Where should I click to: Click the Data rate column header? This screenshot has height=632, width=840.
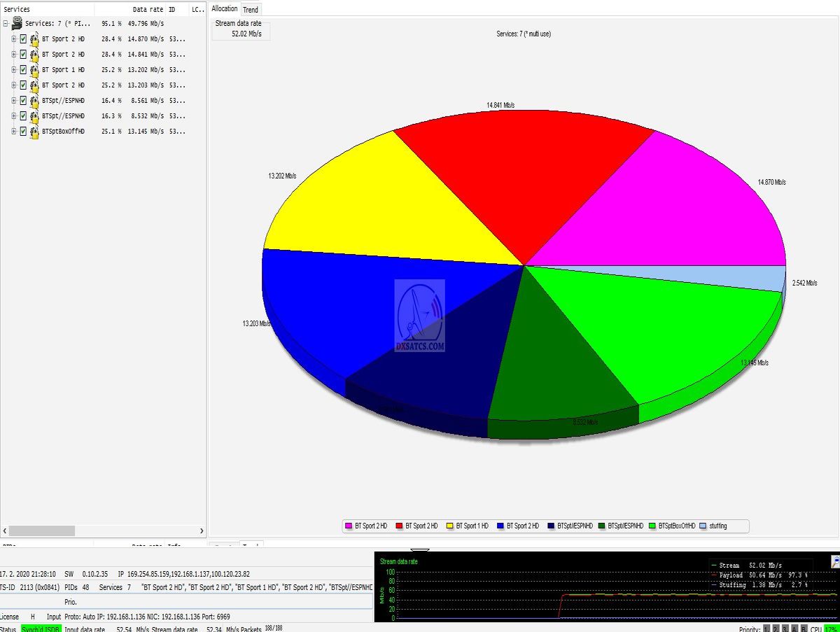pyautogui.click(x=148, y=10)
